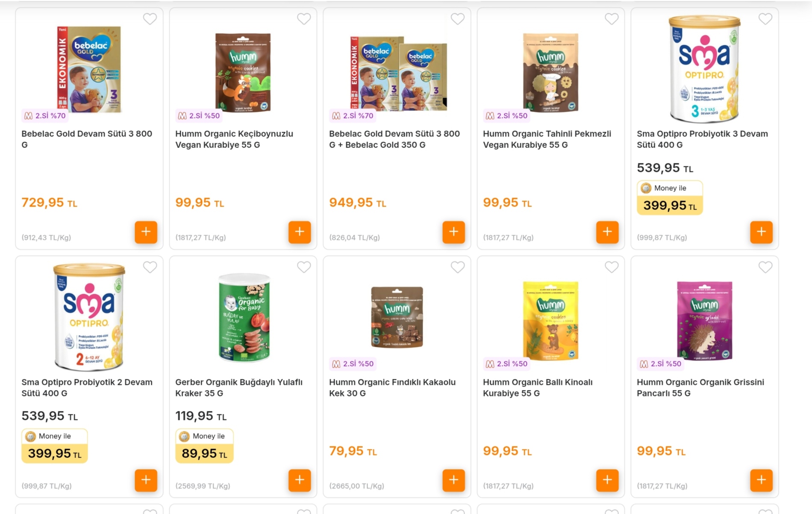This screenshot has height=514, width=812.
Task: Add Sma Optipro Probiyotik 3 to cart
Action: pos(761,232)
